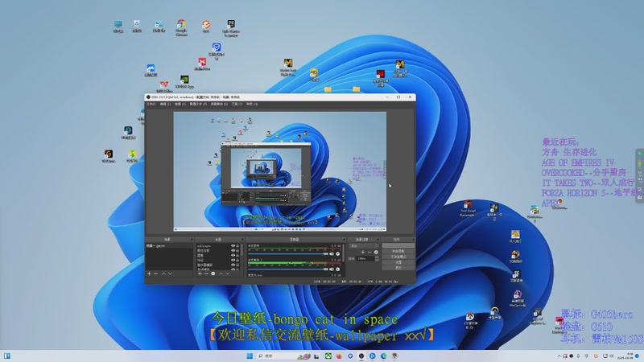The image size is (644, 362).
Task: Open the scene transition type dropdown
Action: pyautogui.click(x=364, y=246)
